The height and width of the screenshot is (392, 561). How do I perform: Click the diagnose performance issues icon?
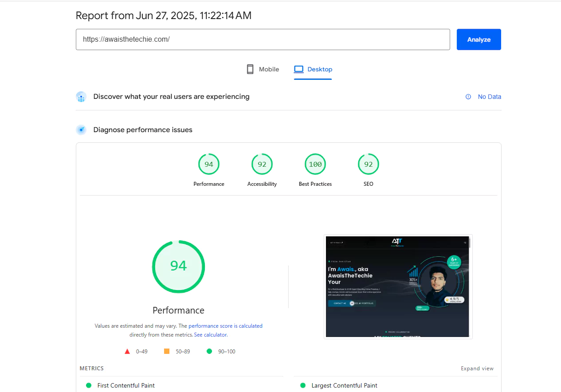[x=81, y=130]
